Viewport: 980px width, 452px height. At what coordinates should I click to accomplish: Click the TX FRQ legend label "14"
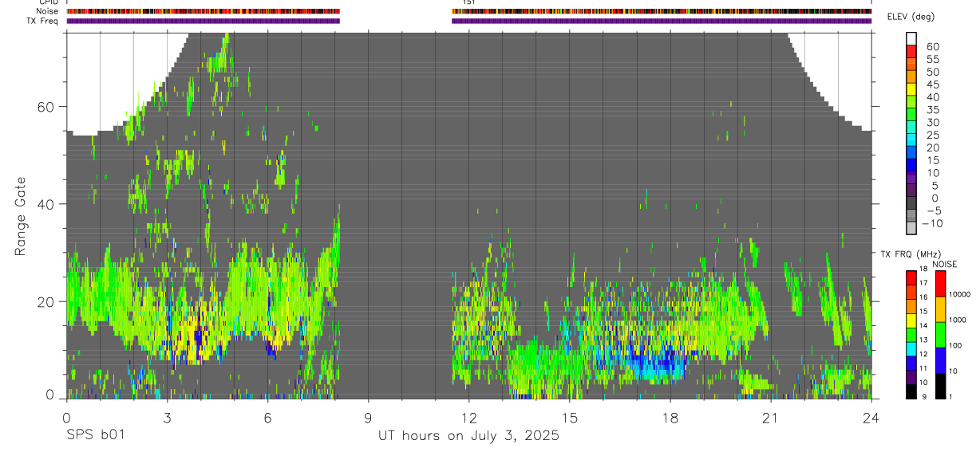coord(923,325)
